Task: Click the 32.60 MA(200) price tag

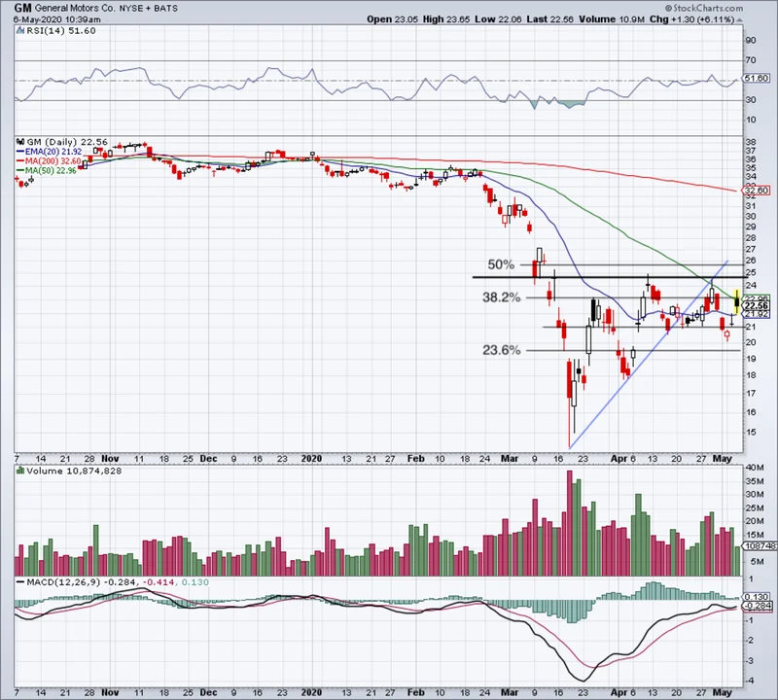Action: pyautogui.click(x=757, y=191)
